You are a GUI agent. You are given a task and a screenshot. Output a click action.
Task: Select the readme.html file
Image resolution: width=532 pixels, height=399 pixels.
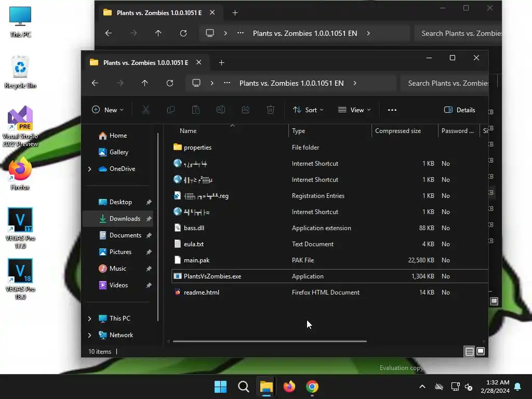pyautogui.click(x=330, y=292)
